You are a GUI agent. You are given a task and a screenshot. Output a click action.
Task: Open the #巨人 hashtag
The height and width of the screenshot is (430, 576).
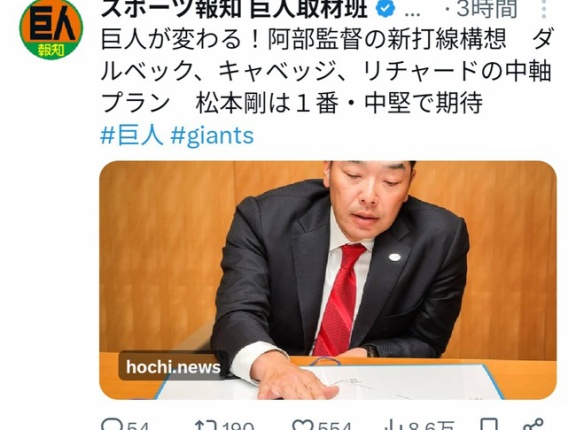coord(132,135)
